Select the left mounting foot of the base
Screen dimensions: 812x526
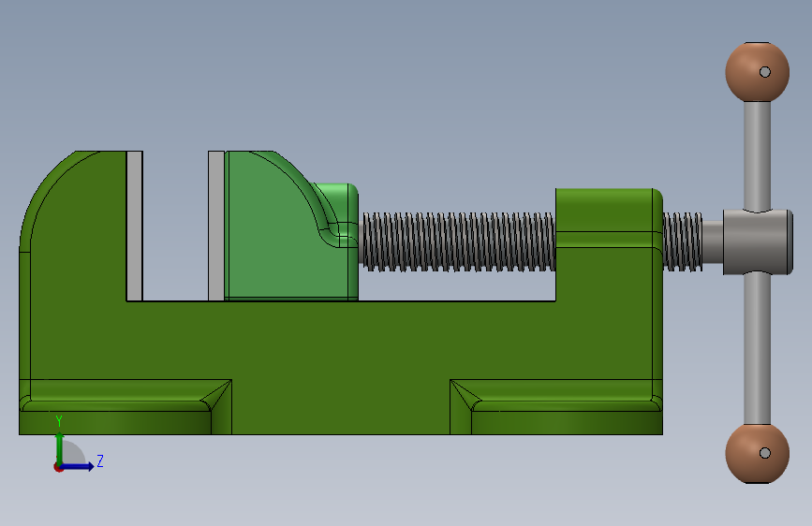(125, 407)
